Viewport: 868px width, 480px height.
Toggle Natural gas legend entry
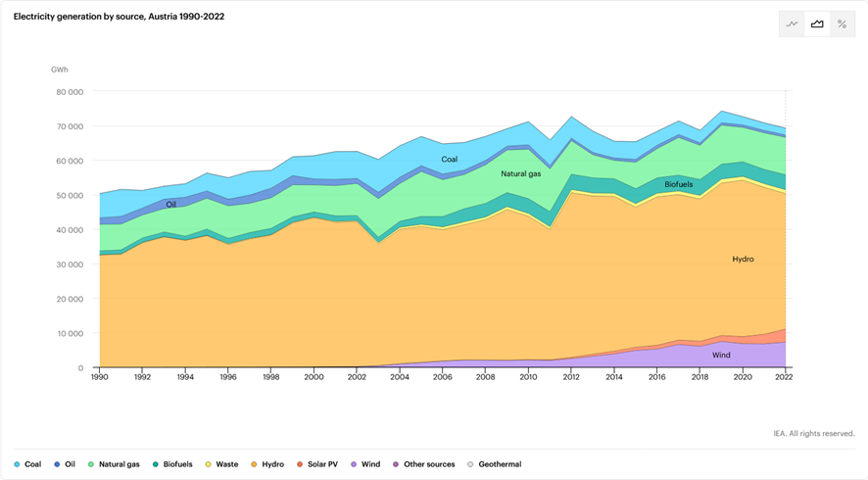pos(114,464)
